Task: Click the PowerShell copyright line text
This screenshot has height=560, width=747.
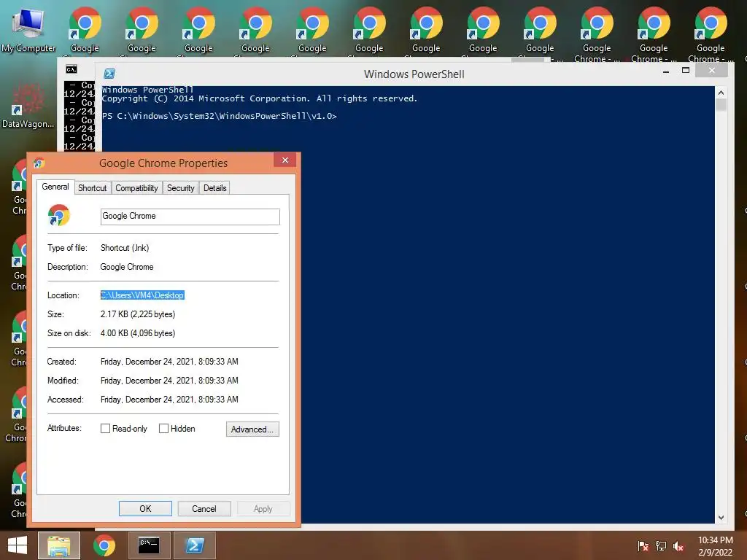Action: (x=260, y=98)
